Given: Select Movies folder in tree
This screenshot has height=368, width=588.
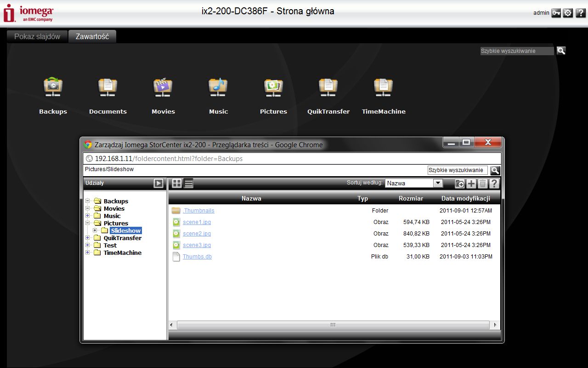Looking at the screenshot, I should coord(114,208).
